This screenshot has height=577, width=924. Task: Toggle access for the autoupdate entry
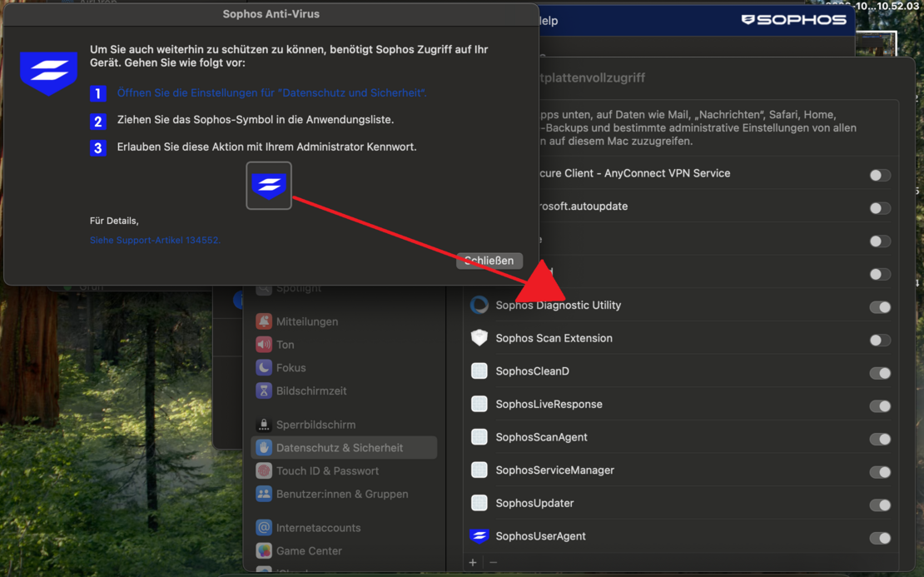[x=880, y=208]
